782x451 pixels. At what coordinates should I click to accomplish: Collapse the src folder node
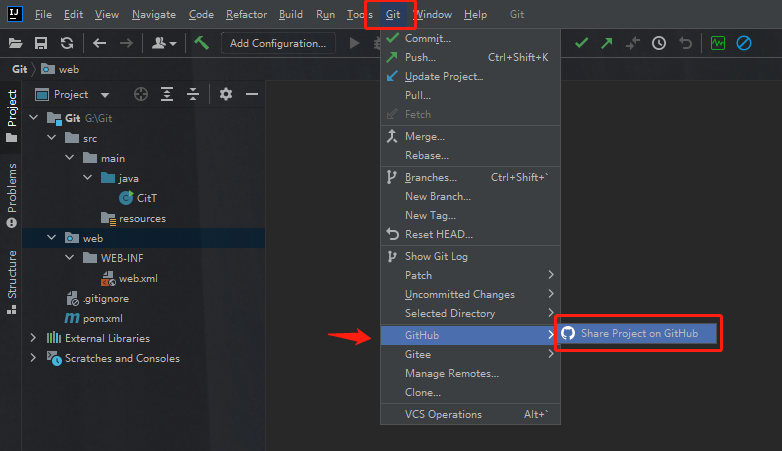pos(52,138)
